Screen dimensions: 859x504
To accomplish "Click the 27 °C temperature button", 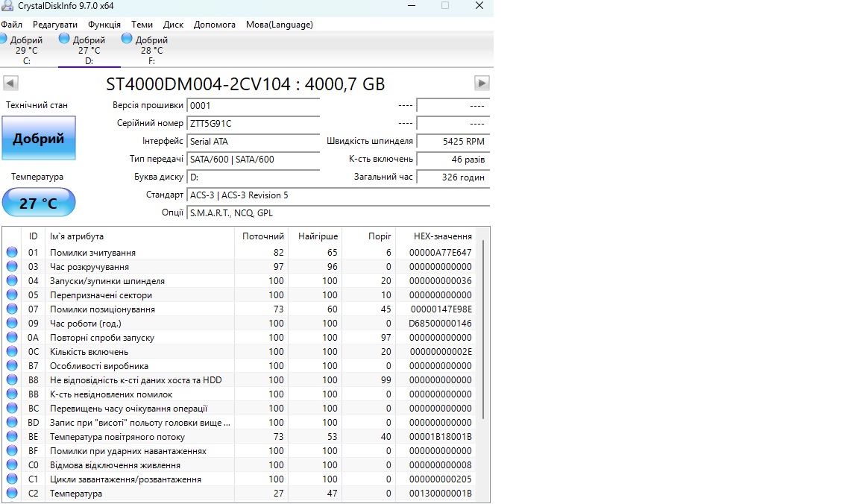I will [39, 203].
